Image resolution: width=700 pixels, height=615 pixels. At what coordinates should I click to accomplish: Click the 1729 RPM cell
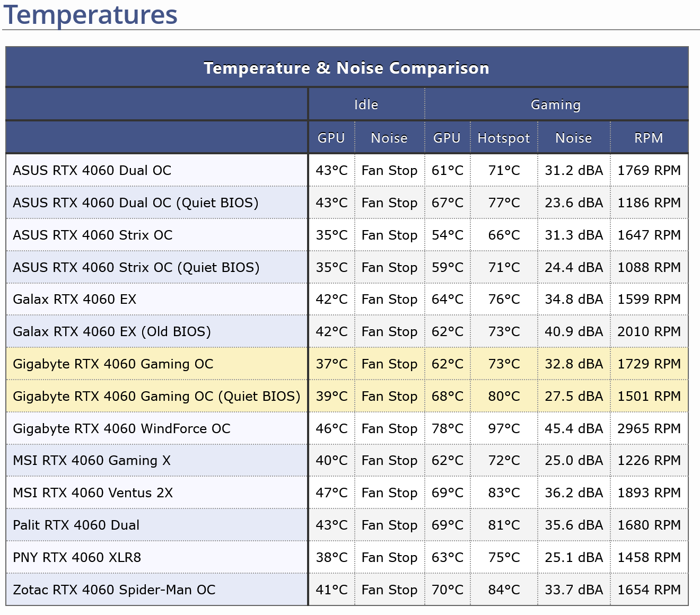649,364
